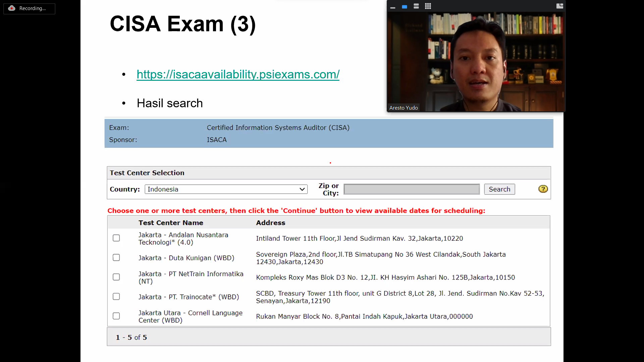Switch to grid gallery thumbnail view
The image size is (644, 362).
(428, 6)
